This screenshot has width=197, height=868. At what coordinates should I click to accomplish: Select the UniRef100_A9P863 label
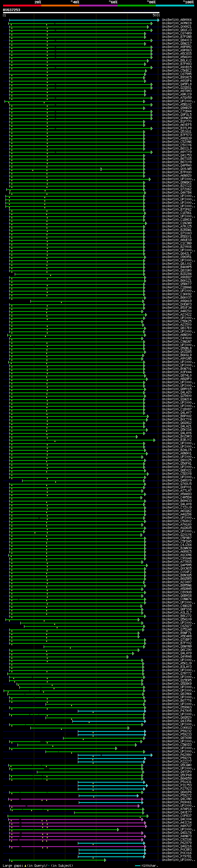coord(177,50)
